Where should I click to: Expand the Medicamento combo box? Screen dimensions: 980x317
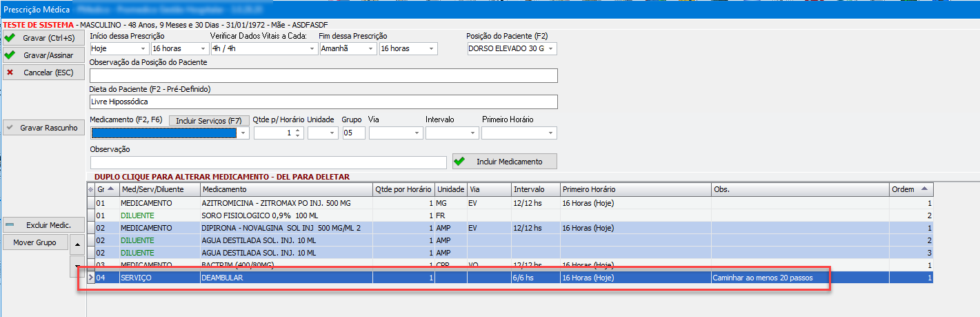(242, 133)
